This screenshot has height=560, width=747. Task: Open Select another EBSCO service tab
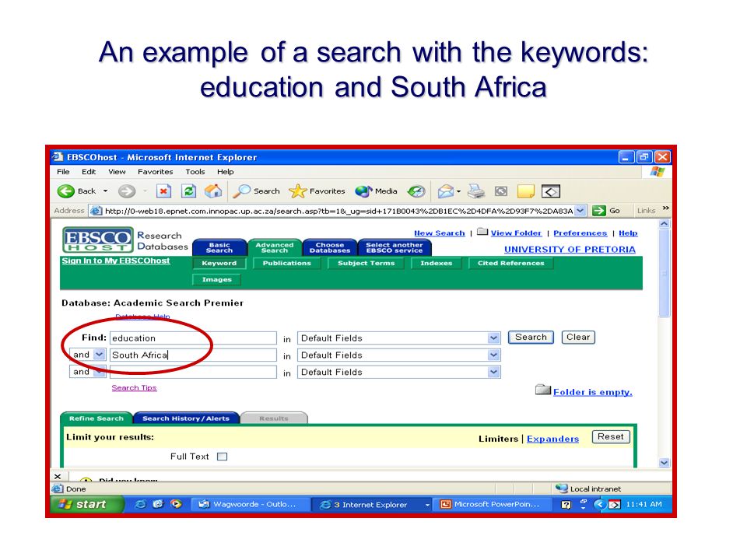(394, 247)
